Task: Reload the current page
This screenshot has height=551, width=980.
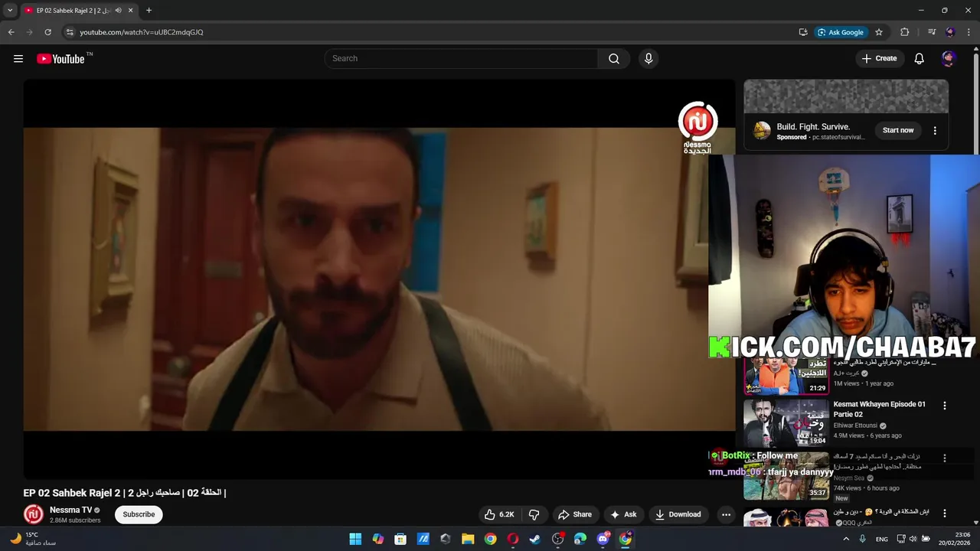Action: point(47,32)
